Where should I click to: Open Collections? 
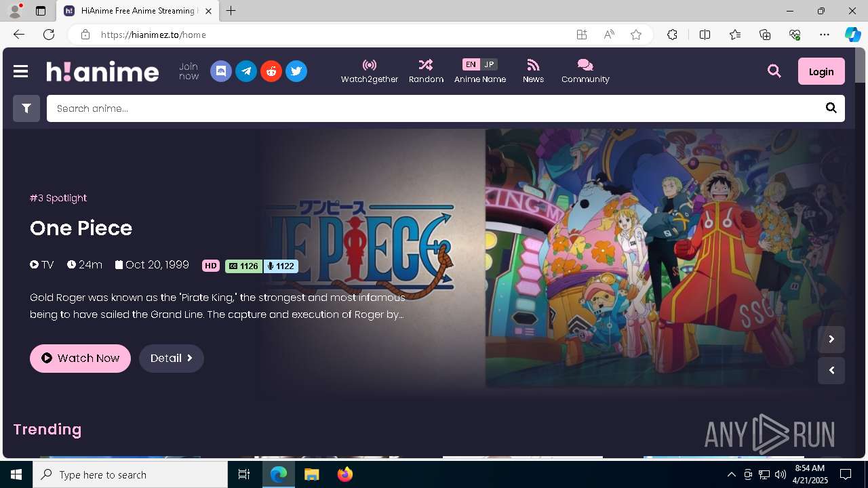(765, 35)
